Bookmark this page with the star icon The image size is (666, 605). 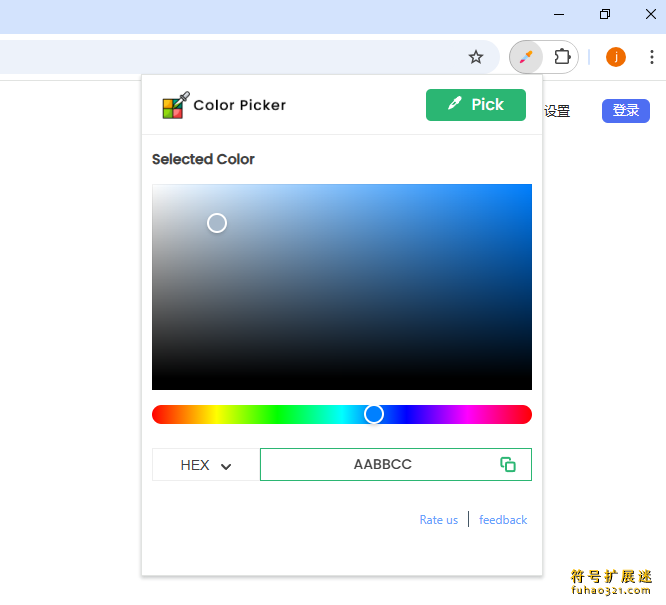[x=476, y=57]
